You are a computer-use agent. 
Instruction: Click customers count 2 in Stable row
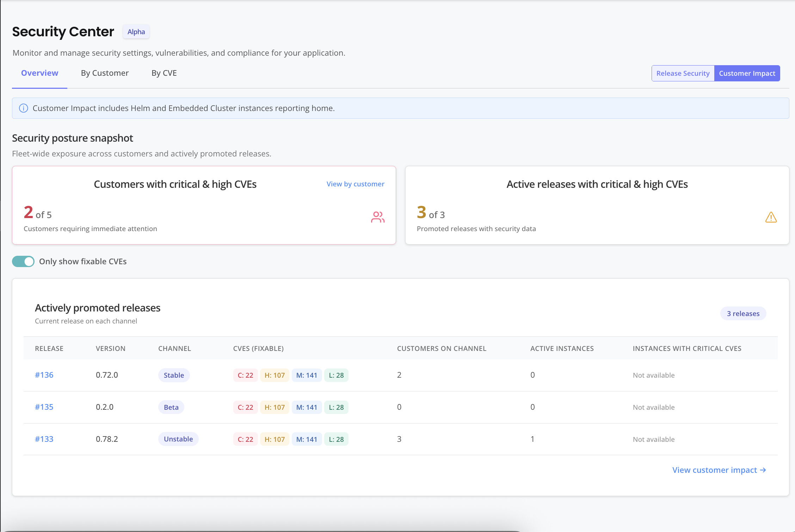399,375
